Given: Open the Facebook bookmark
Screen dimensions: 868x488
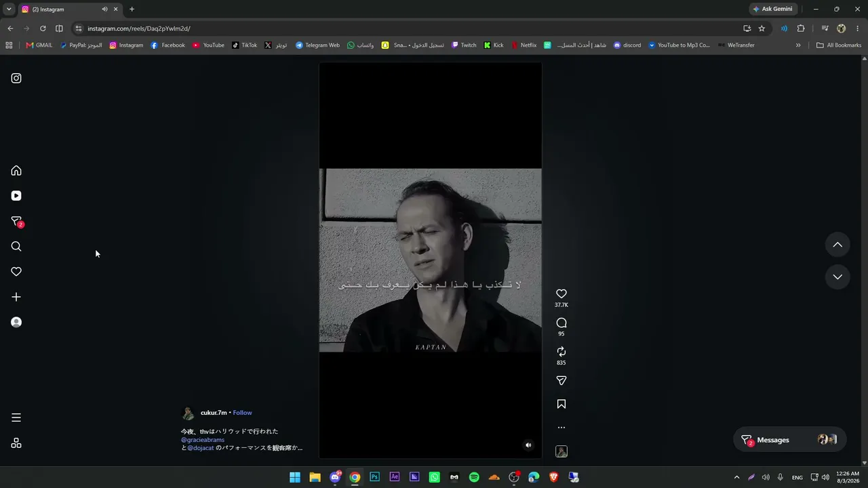Looking at the screenshot, I should [x=167, y=45].
